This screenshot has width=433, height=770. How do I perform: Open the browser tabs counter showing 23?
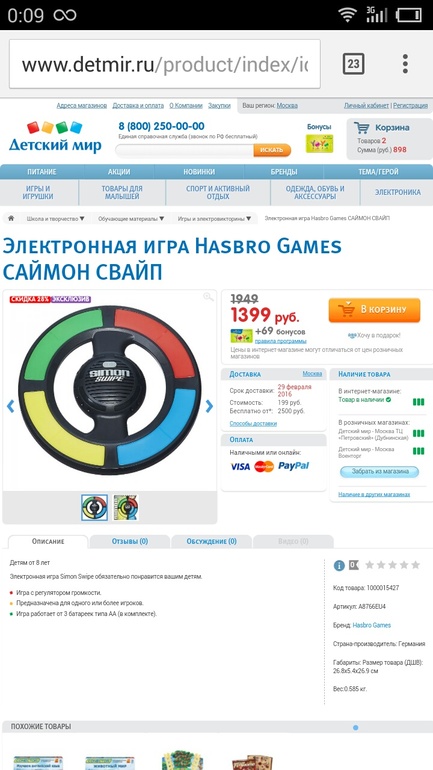click(353, 64)
